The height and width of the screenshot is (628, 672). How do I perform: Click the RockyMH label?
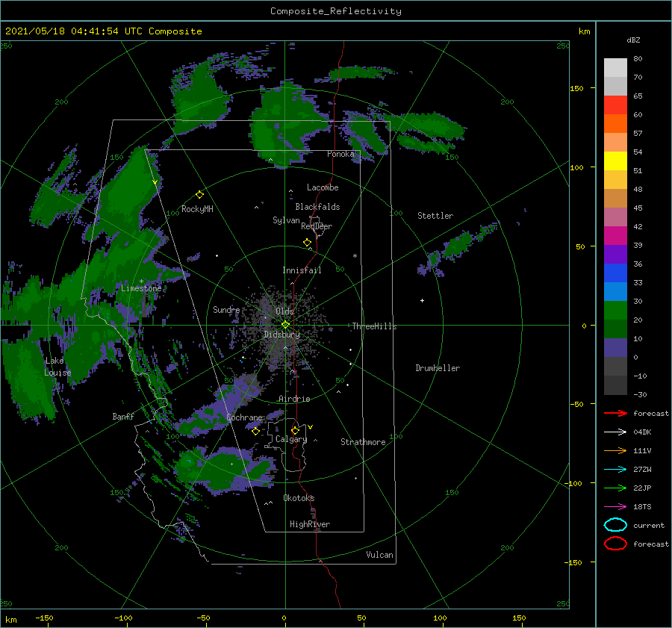(197, 209)
